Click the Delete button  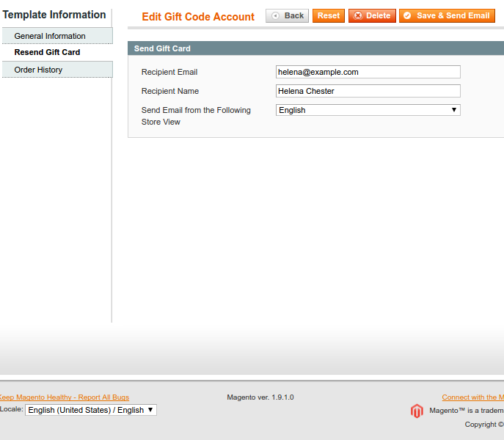coord(372,15)
